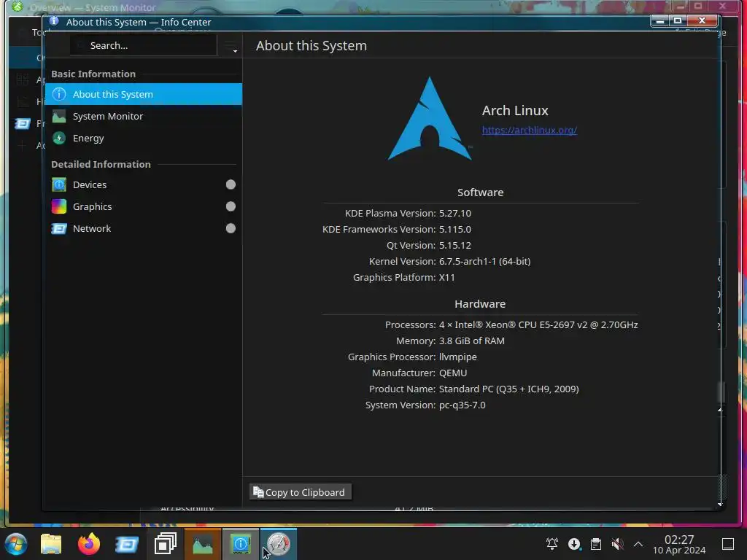The image size is (747, 560).
Task: Select the Processors Intel Xeon value
Action: point(538,324)
